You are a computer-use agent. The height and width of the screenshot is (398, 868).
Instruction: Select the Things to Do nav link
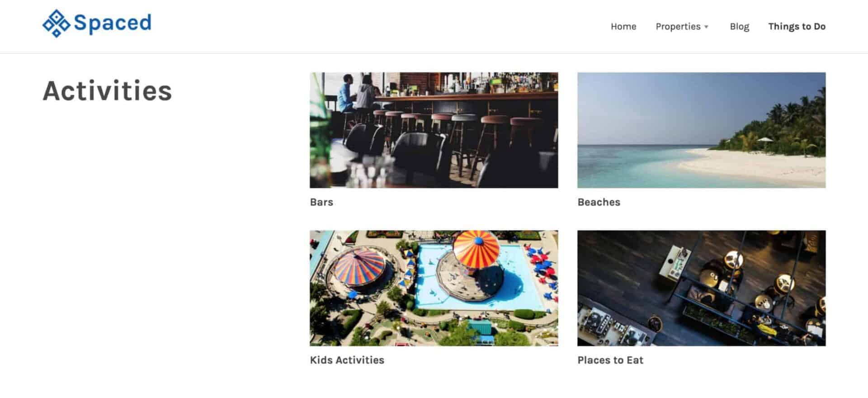pos(797,26)
